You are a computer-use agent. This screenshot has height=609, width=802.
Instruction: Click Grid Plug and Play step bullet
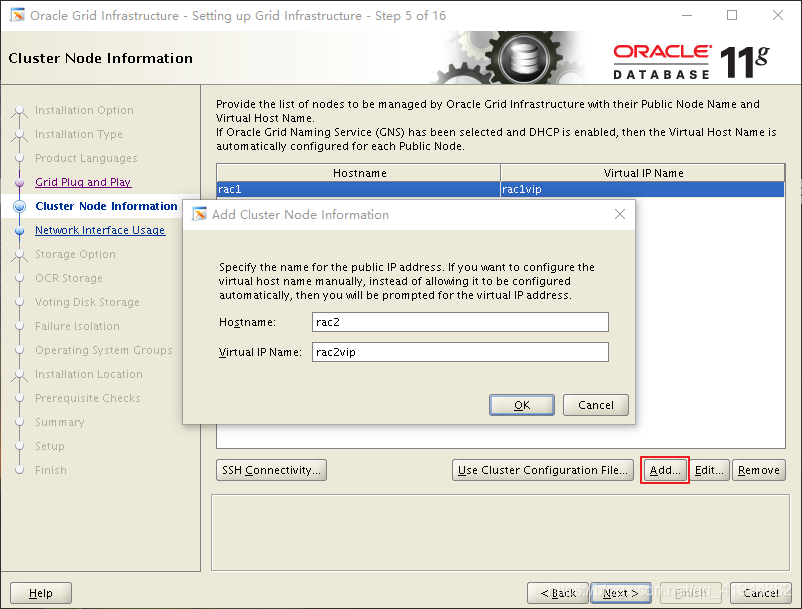pyautogui.click(x=19, y=182)
